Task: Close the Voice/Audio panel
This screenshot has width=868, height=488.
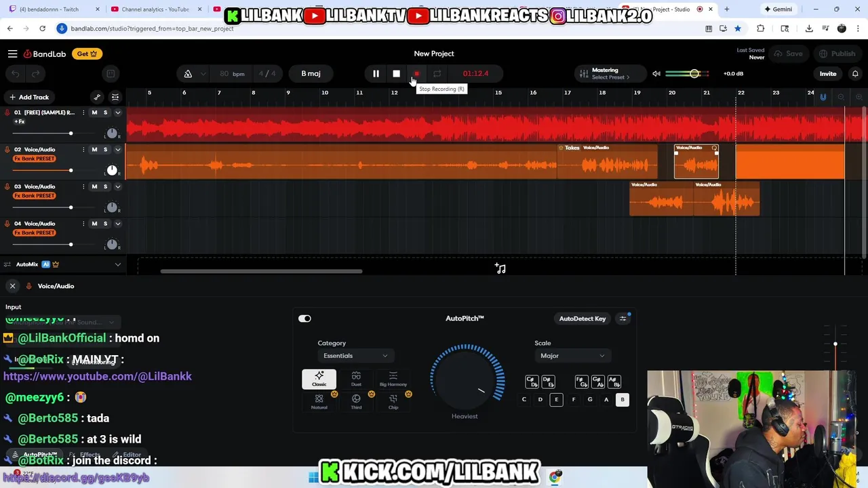Action: tap(12, 286)
